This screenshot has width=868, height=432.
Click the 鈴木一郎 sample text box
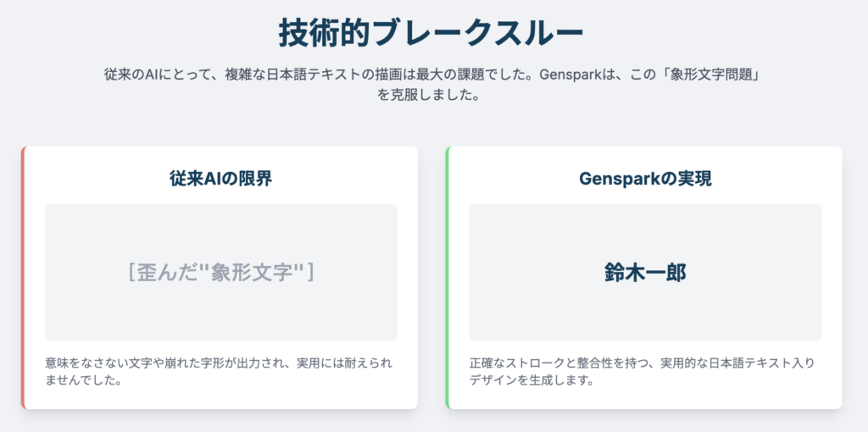pyautogui.click(x=645, y=272)
